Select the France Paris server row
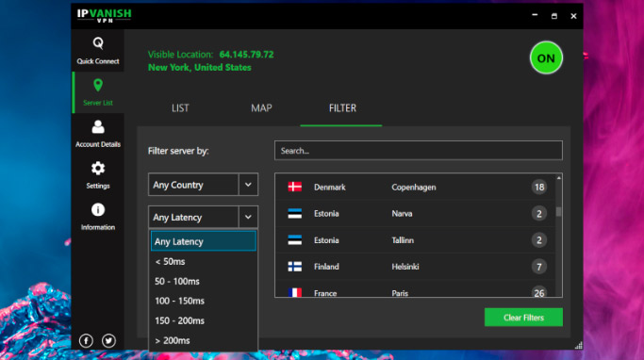Image resolution: width=644 pixels, height=360 pixels. 415,289
